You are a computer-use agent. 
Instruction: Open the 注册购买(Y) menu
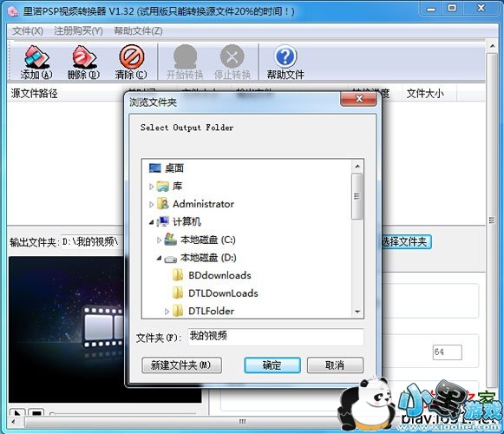pos(78,31)
